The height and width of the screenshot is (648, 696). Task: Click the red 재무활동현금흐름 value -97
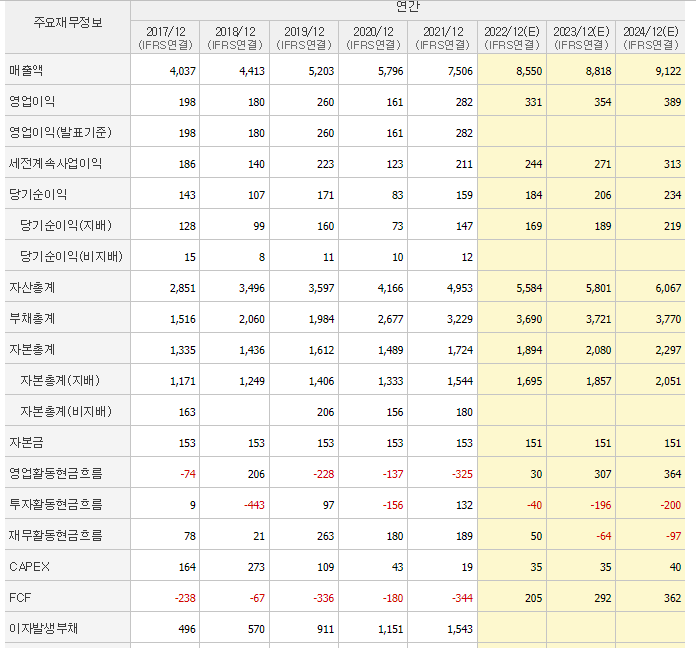(673, 536)
